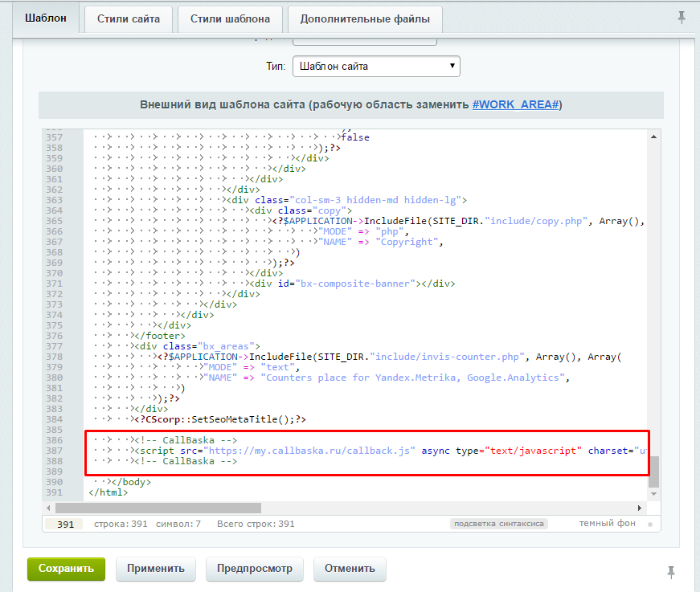Click the horizontal scrollbar thumb of the code editor

[158, 508]
